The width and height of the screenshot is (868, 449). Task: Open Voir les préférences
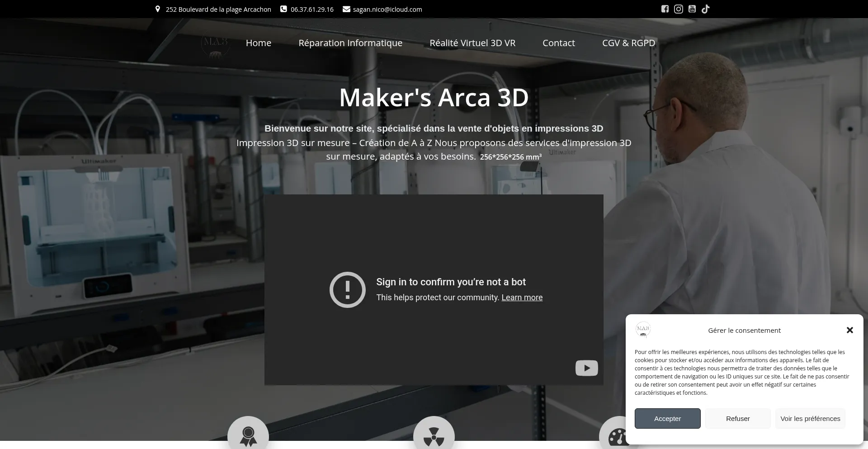click(810, 418)
